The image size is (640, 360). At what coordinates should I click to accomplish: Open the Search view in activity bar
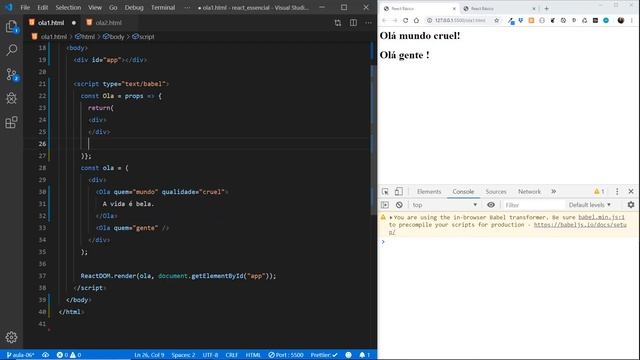(x=11, y=50)
